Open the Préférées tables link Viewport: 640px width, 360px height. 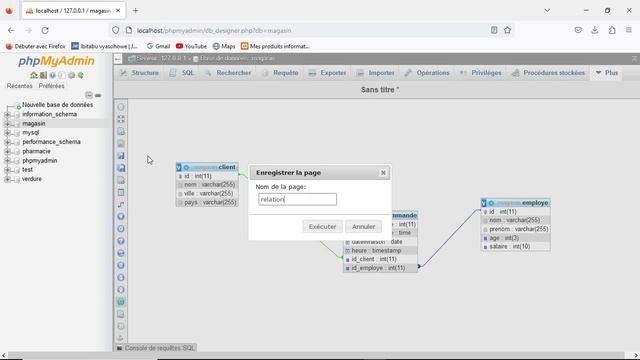point(51,86)
